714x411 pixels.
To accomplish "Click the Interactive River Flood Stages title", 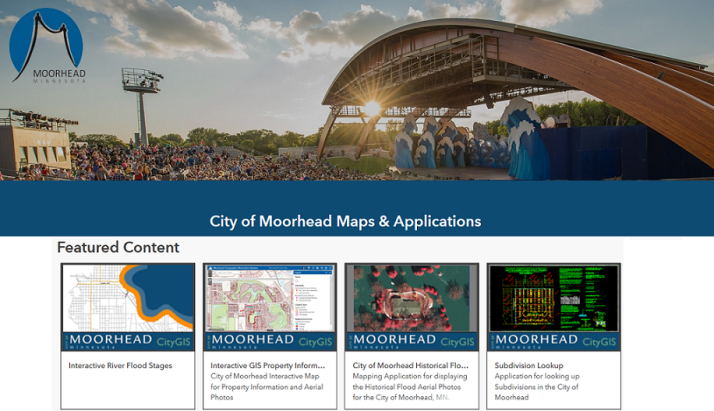I will (120, 365).
